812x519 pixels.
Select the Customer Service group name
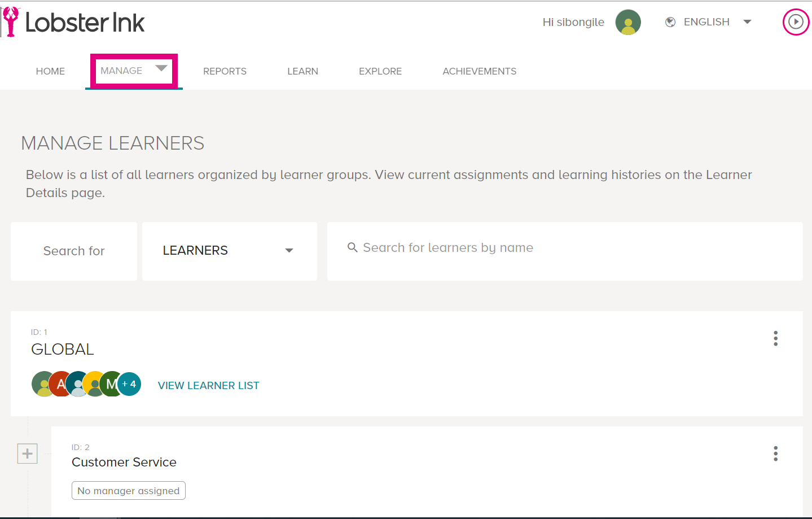point(124,462)
